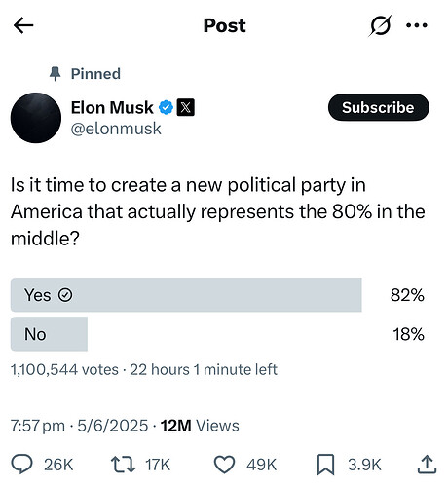Like the post with heart icon
448x487 pixels.
[225, 465]
